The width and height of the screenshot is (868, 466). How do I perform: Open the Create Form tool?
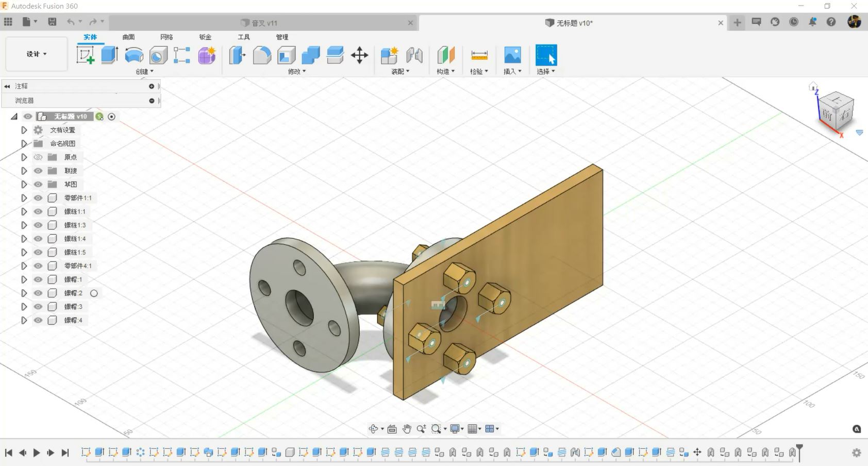point(207,55)
